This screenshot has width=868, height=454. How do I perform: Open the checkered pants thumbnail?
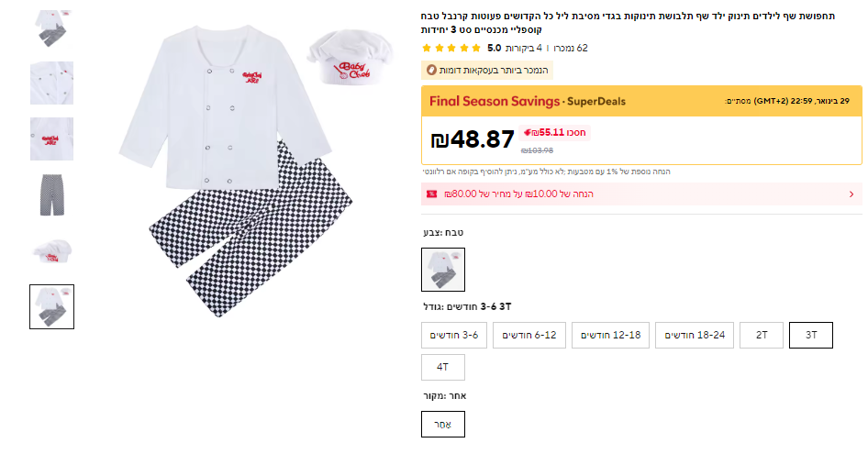51,194
